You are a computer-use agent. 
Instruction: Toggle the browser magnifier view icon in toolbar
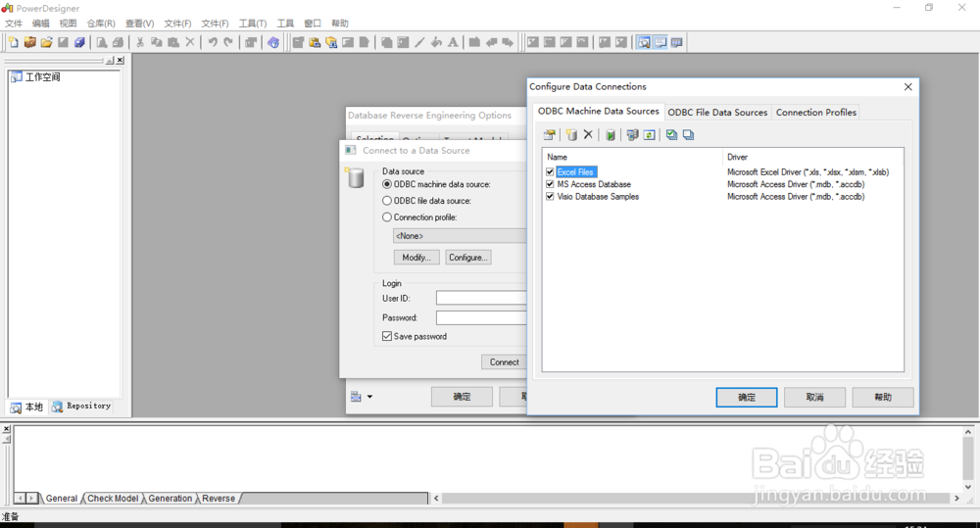[643, 42]
